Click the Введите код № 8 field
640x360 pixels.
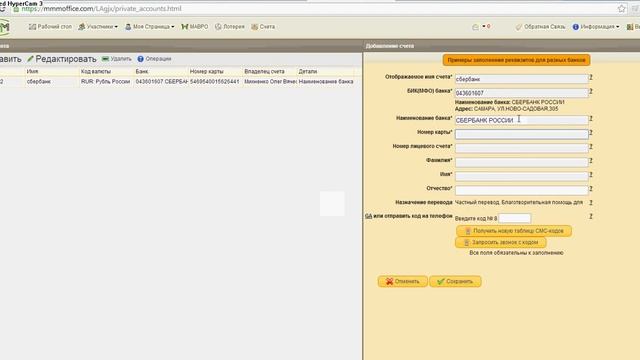[x=515, y=218]
